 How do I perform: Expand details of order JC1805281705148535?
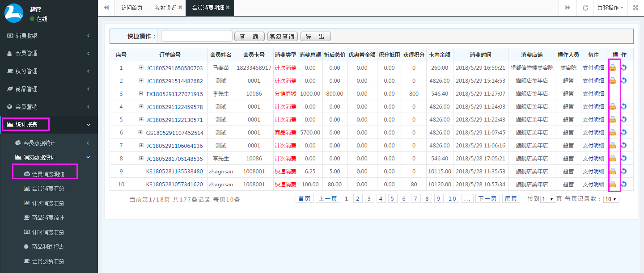click(x=141, y=159)
